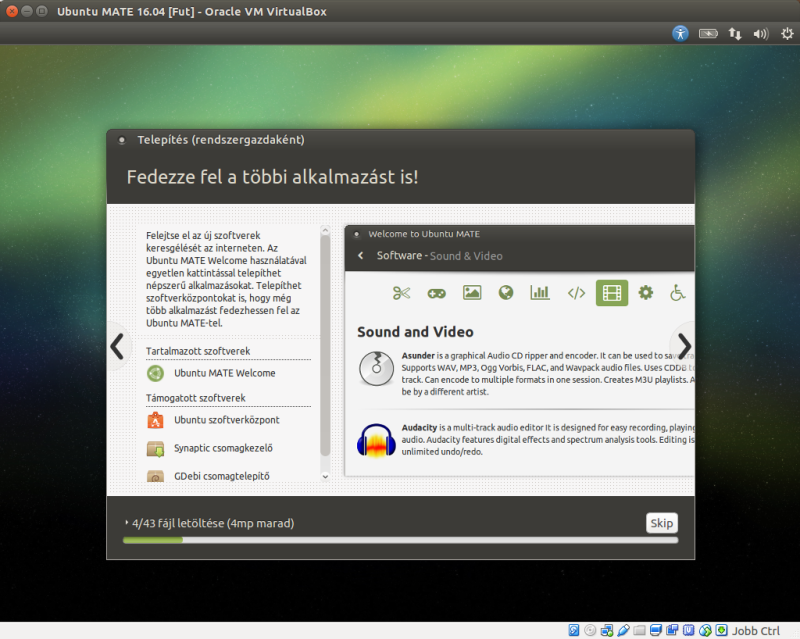
Task: Select the picture Graphics category icon
Action: [472, 292]
